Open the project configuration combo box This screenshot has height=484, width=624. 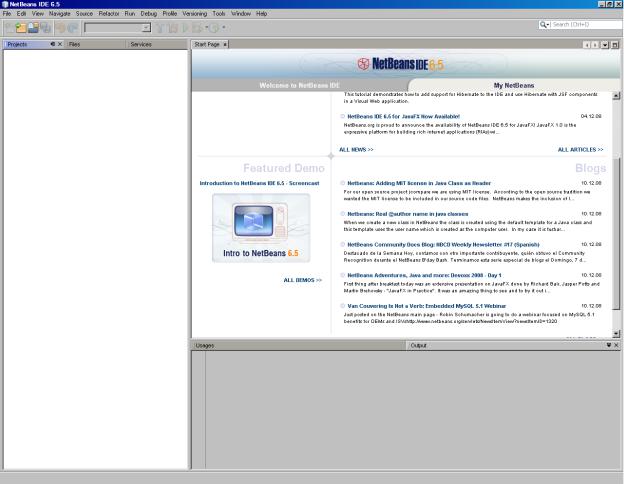(x=117, y=28)
